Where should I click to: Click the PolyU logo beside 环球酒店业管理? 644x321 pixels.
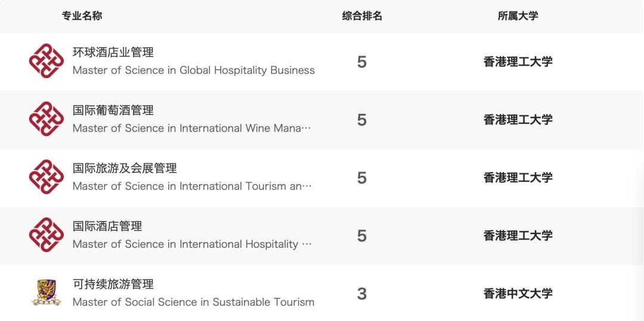click(47, 61)
